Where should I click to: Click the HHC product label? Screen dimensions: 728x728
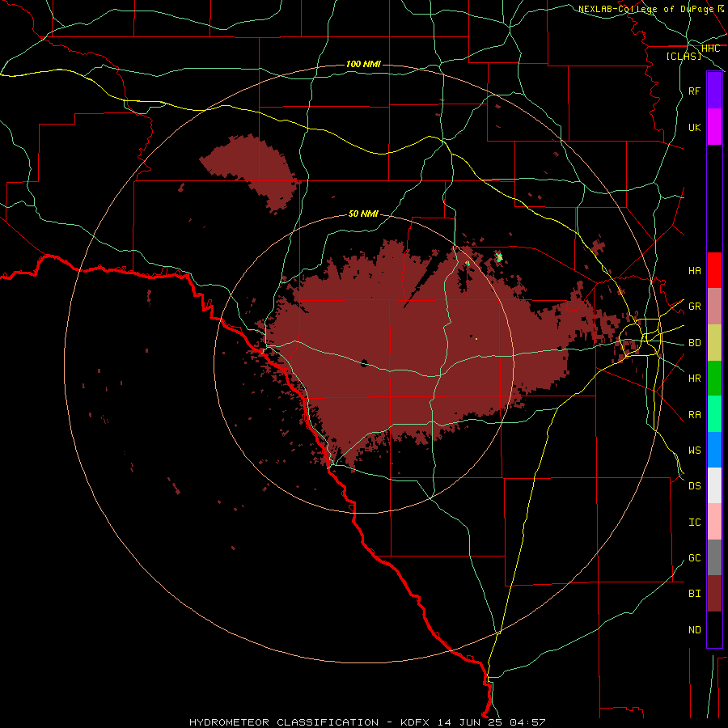(711, 49)
